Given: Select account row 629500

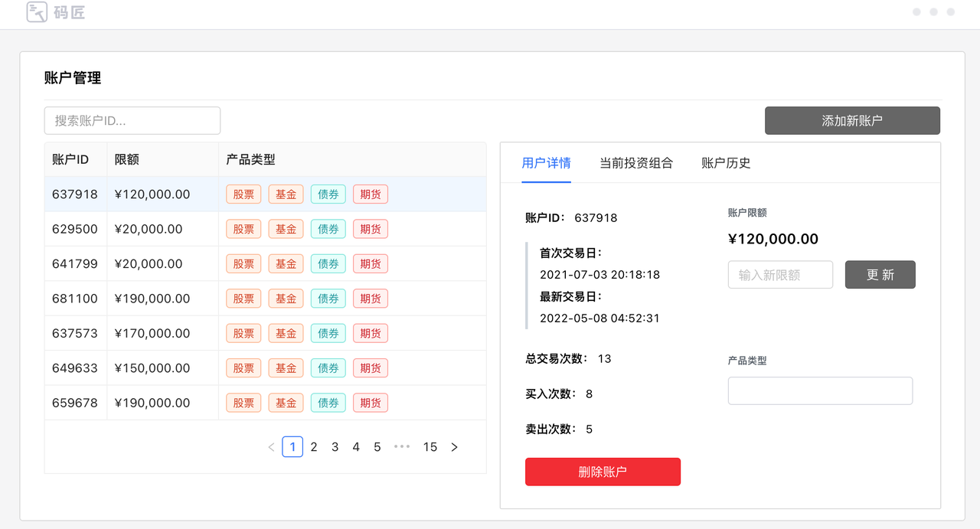Looking at the screenshot, I should 266,229.
